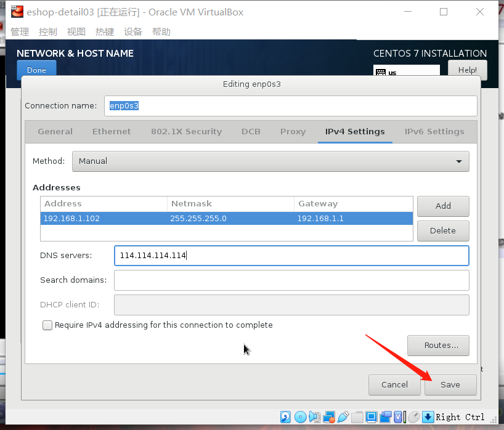Image resolution: width=504 pixels, height=430 pixels.
Task: Select the IPv4 Settings tab
Action: tap(355, 132)
